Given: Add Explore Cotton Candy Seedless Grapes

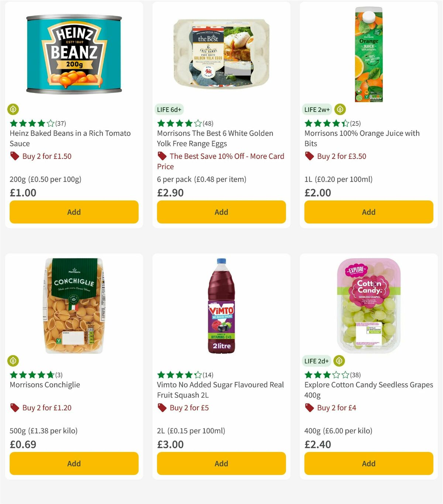Looking at the screenshot, I should pos(368,463).
